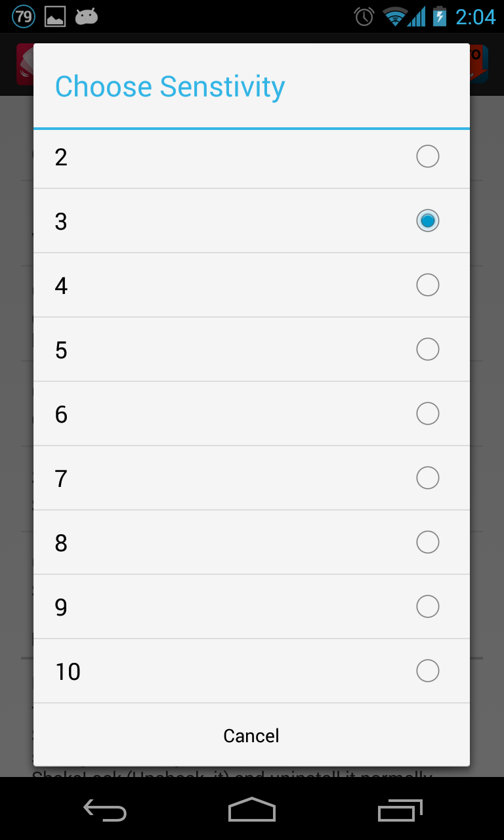The height and width of the screenshot is (840, 504).
Task: Tap the charging battery icon in status bar
Action: click(440, 16)
